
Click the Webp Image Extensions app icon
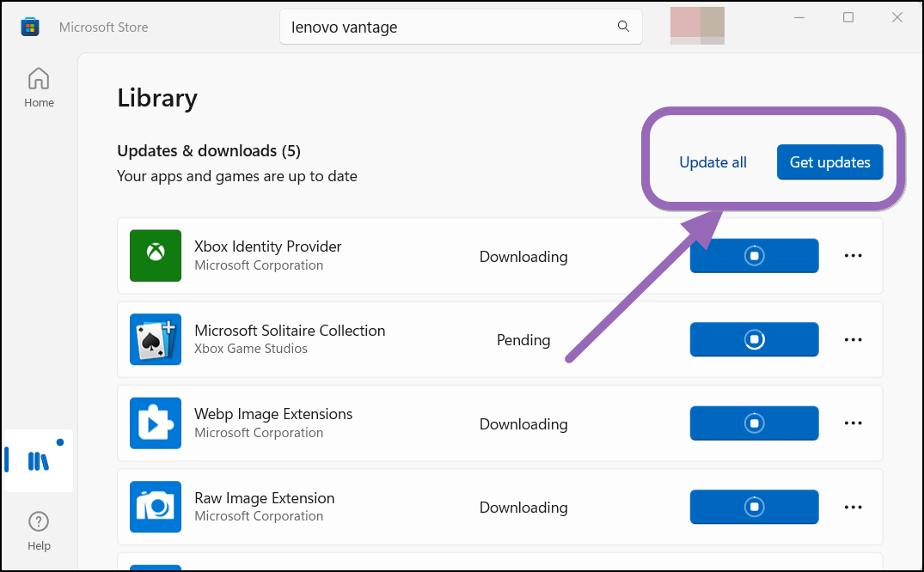pos(156,423)
